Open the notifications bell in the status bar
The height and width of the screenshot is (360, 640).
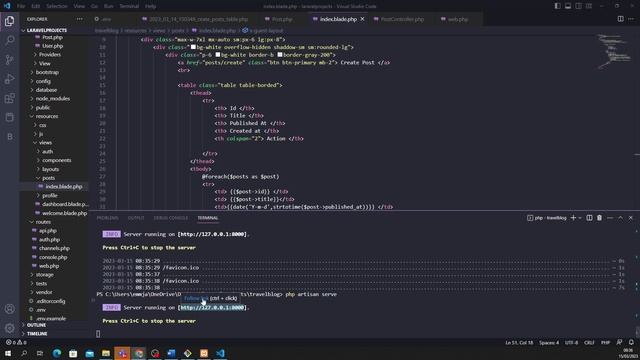(631, 342)
